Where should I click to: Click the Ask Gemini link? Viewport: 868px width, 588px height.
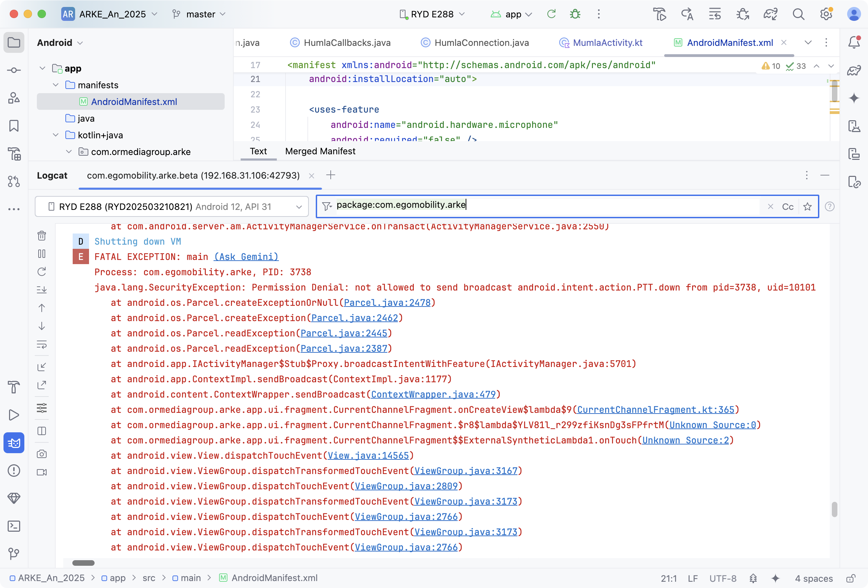[246, 257]
